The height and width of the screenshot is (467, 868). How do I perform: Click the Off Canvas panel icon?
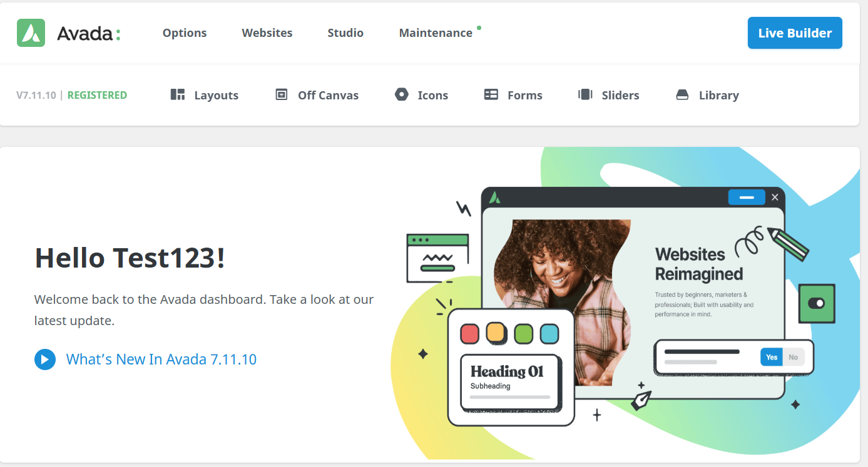coord(282,94)
